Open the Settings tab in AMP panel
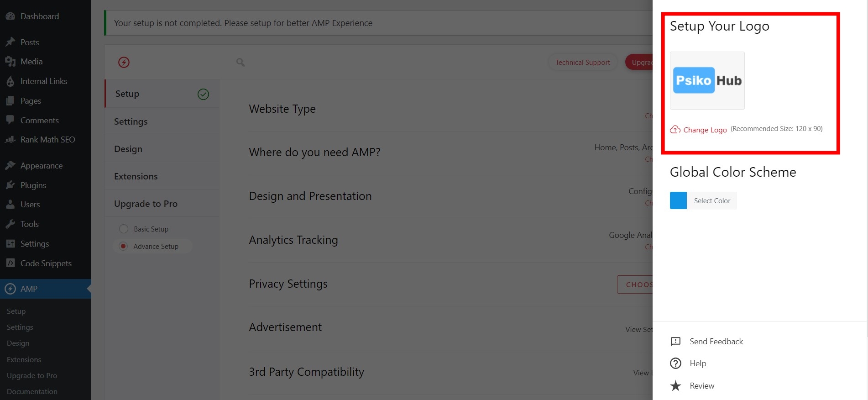Screen dimensions: 868x400 pos(162,121)
